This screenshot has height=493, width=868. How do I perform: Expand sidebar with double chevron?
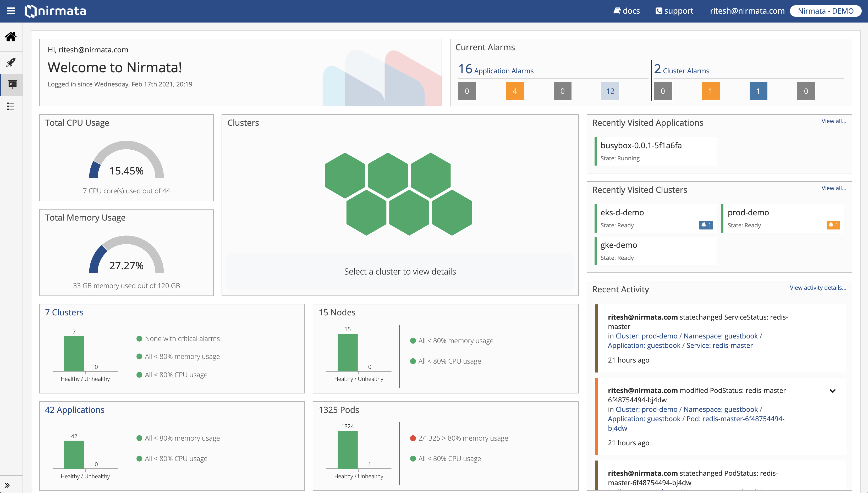(7, 485)
